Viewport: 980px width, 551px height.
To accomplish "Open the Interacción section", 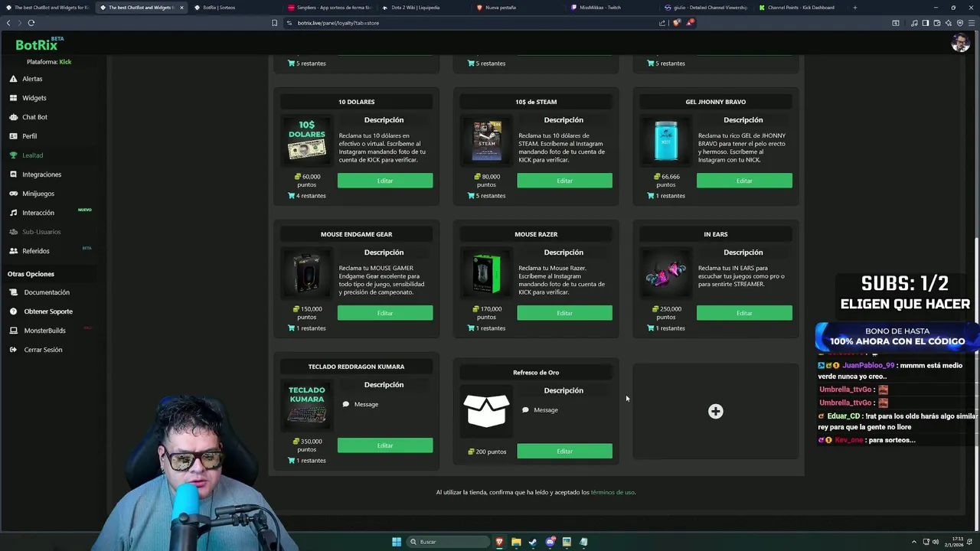I will pyautogui.click(x=38, y=213).
